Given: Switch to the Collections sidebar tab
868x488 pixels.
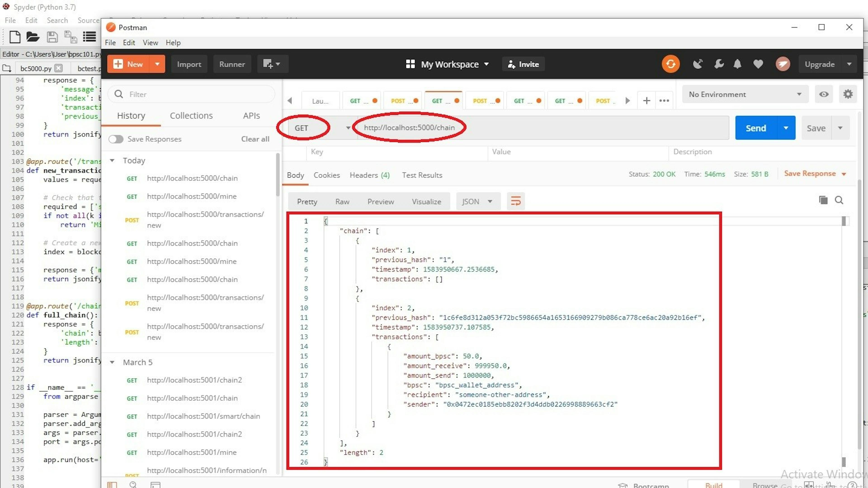Looking at the screenshot, I should 191,115.
